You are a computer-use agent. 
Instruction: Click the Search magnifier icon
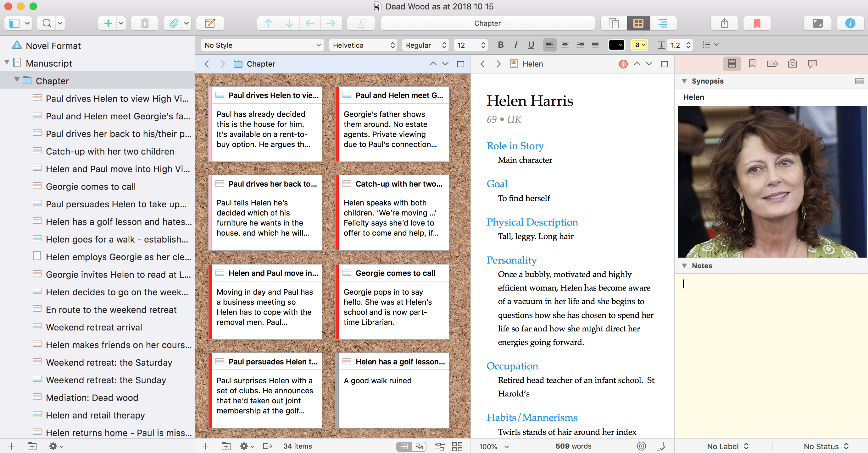coord(47,23)
